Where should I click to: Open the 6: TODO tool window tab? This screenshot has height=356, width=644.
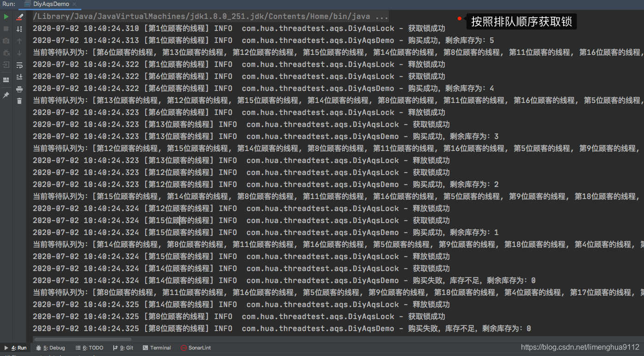pyautogui.click(x=90, y=348)
